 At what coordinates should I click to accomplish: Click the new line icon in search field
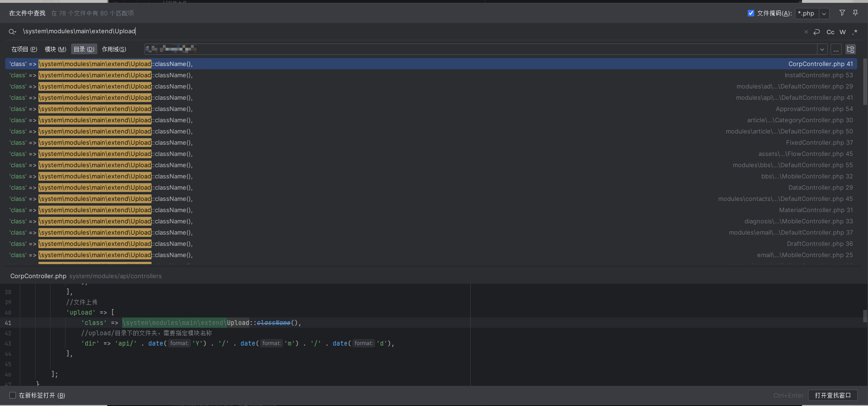[x=817, y=32]
